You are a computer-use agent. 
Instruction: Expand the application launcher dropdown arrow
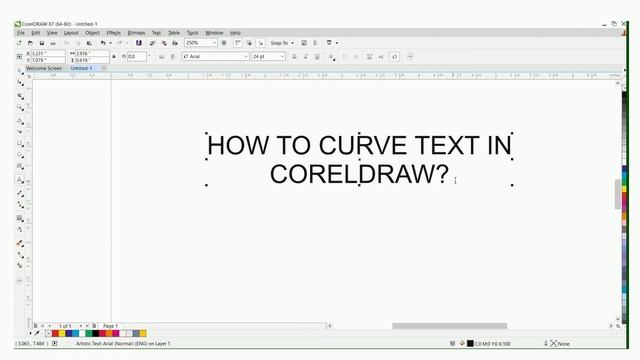(337, 43)
